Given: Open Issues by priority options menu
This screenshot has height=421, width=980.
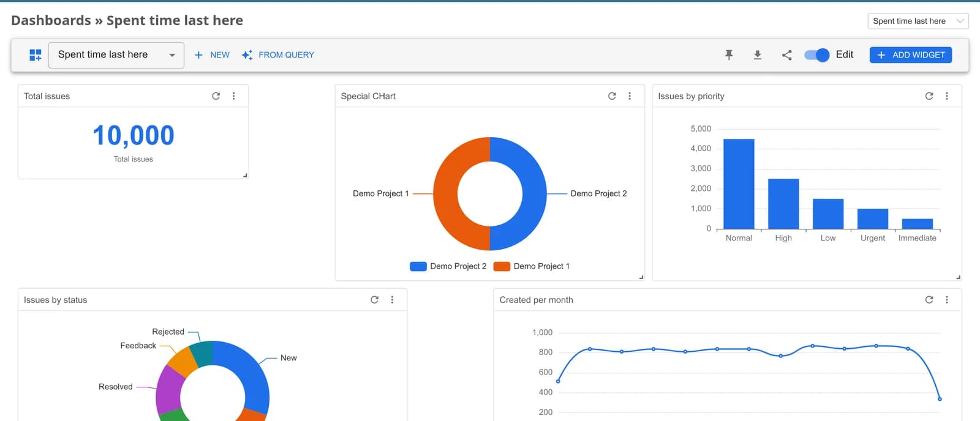Looking at the screenshot, I should pos(947,96).
